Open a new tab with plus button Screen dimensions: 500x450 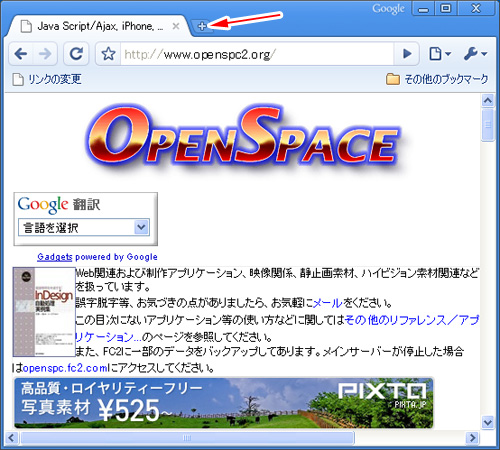click(202, 26)
